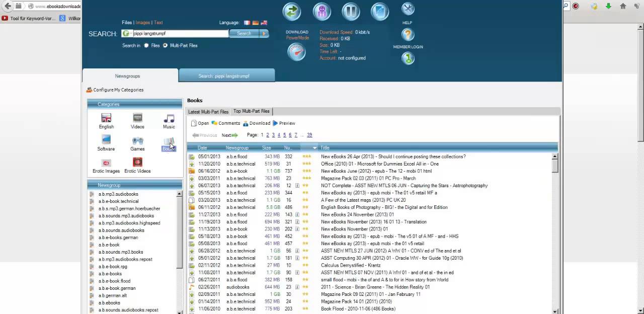Open search engine dropdown in search box

click(127, 34)
